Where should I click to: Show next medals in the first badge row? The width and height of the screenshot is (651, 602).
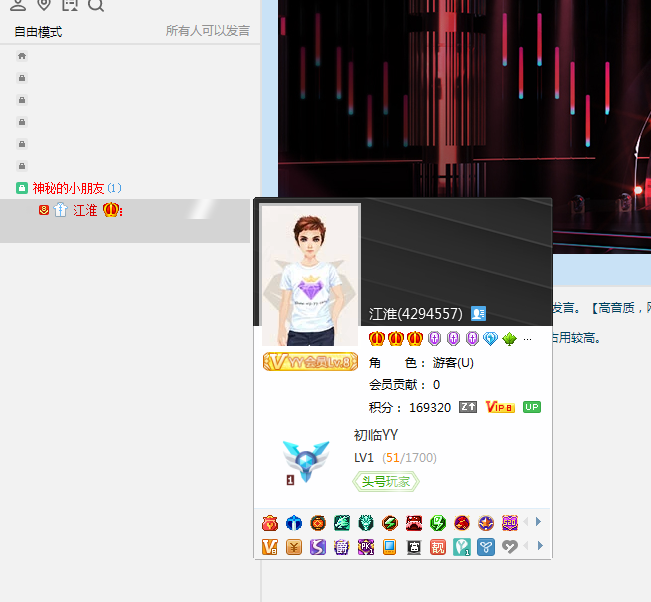coord(539,522)
